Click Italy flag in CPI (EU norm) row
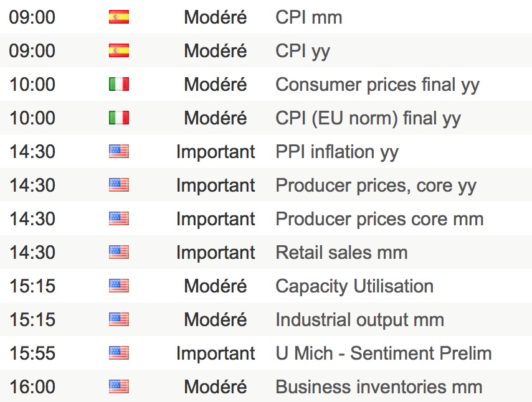 [118, 118]
